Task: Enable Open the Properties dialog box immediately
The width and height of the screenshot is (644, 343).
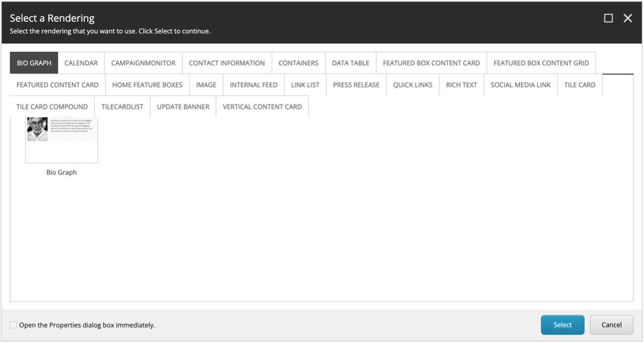Action: pos(13,325)
